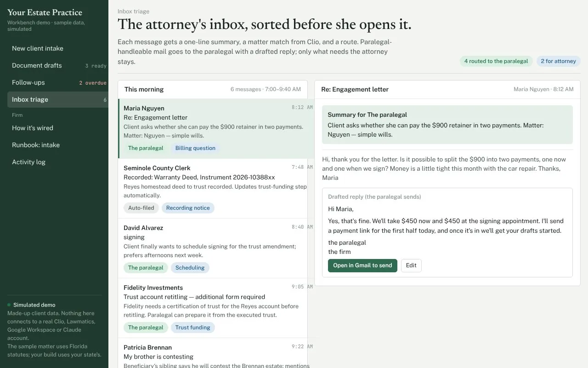Screen dimensions: 588x368
Task: Click the Trust funding tag
Action: point(192,328)
